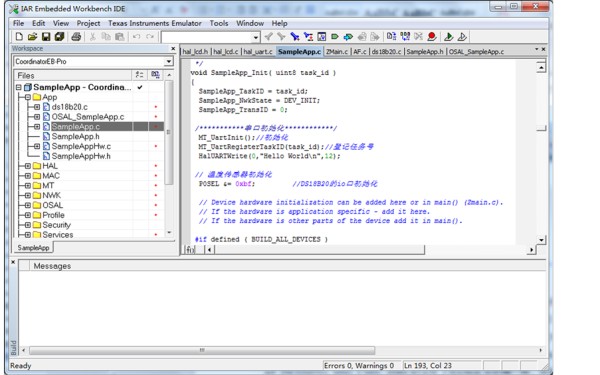Click the Navigate Forward toolbar icon
Viewport: 600px width, 375px height.
point(375,37)
